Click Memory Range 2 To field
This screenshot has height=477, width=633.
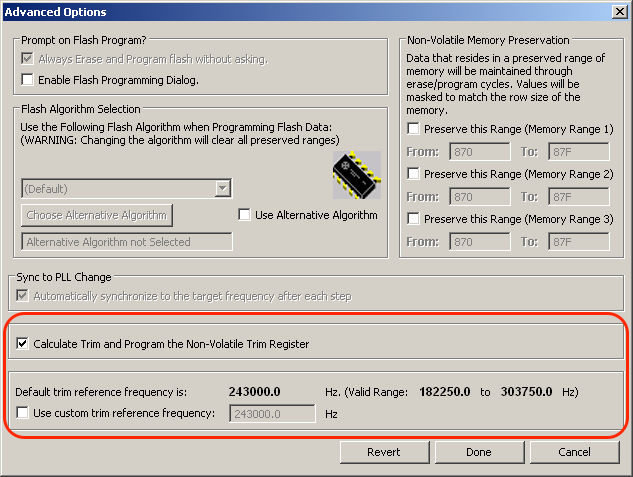pos(579,197)
